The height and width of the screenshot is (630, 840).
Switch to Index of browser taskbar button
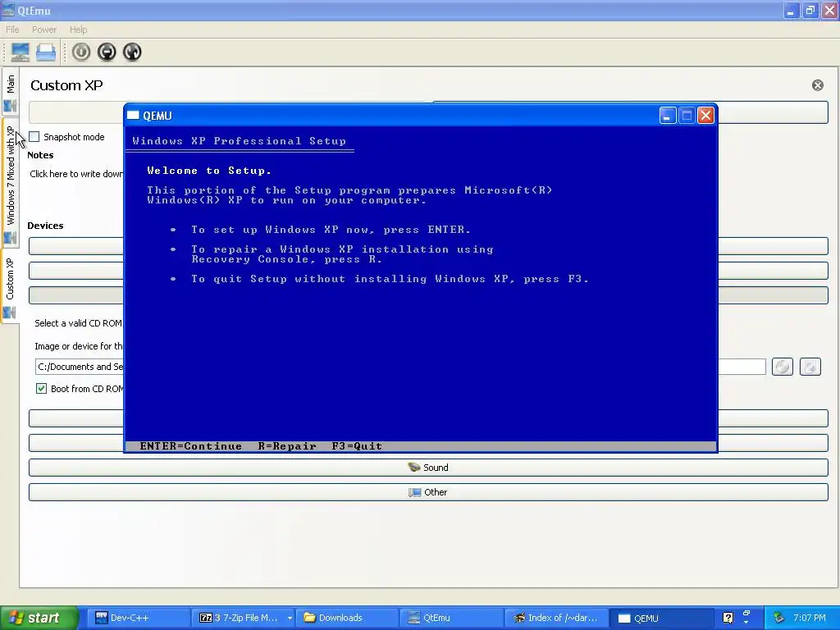(555, 618)
